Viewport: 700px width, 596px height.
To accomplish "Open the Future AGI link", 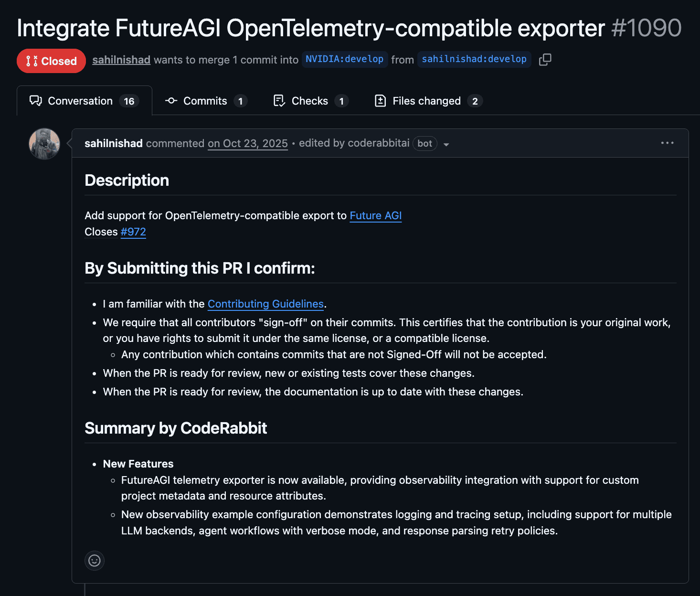I will [x=375, y=215].
